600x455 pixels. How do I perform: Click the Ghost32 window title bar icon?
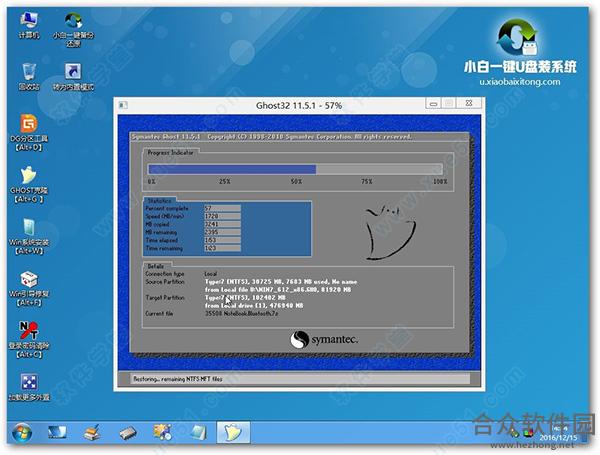tap(123, 105)
